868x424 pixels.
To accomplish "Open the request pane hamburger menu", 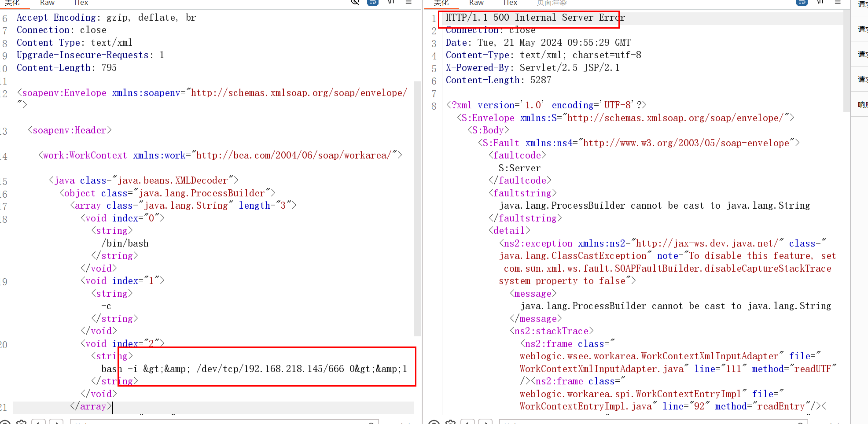I will tap(408, 2).
